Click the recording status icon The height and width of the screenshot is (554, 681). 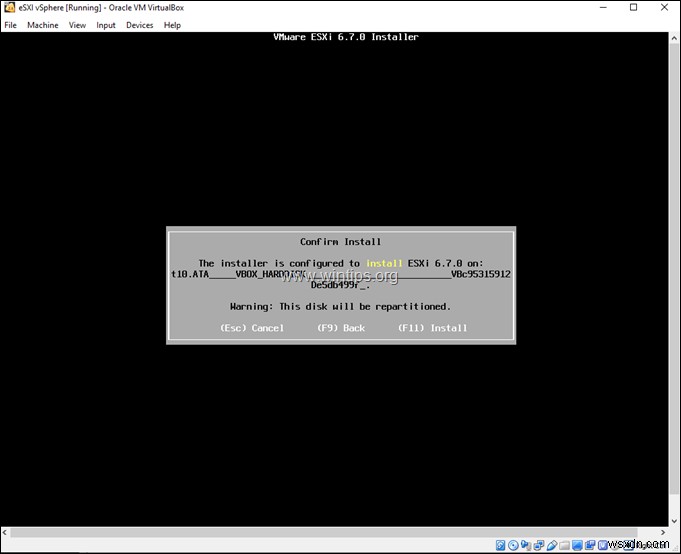590,545
